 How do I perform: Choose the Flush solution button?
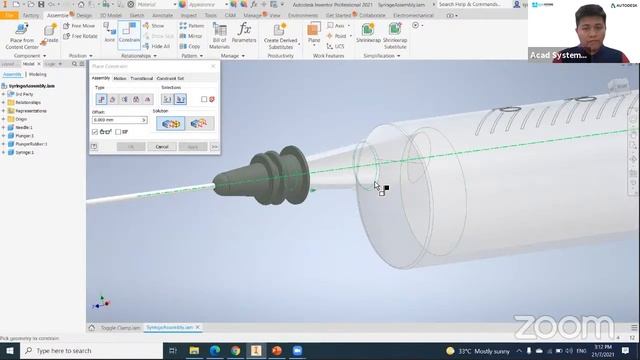[x=199, y=123]
